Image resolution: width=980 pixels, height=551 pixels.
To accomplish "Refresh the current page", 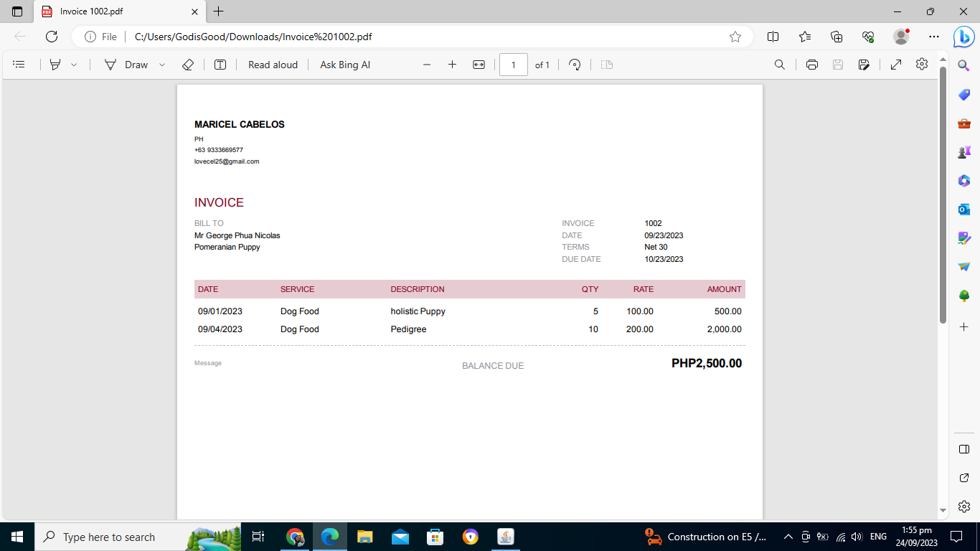I will point(52,37).
